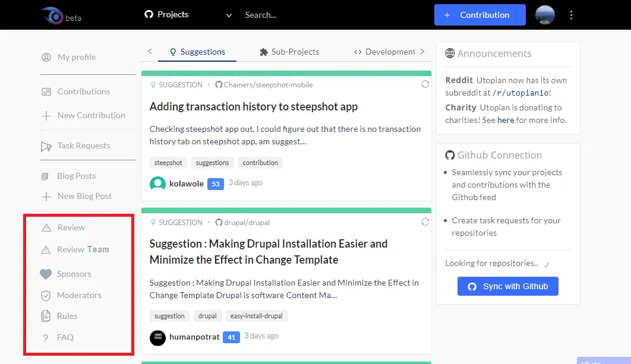Click the Sync with Github button

point(508,286)
